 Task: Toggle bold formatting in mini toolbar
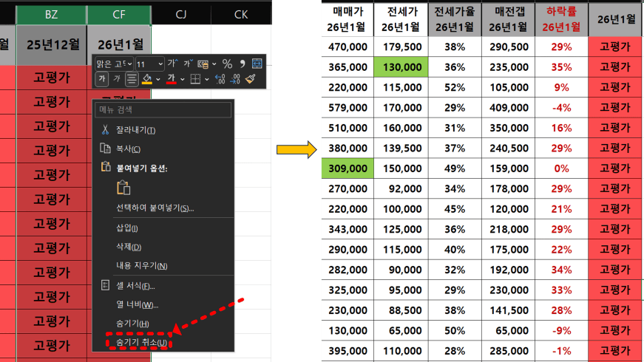pyautogui.click(x=102, y=79)
